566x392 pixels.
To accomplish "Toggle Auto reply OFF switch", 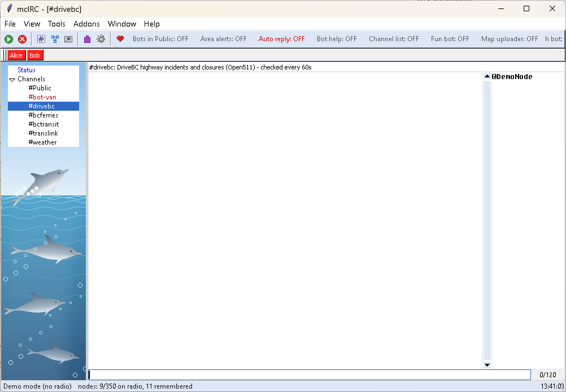I will pyautogui.click(x=281, y=39).
